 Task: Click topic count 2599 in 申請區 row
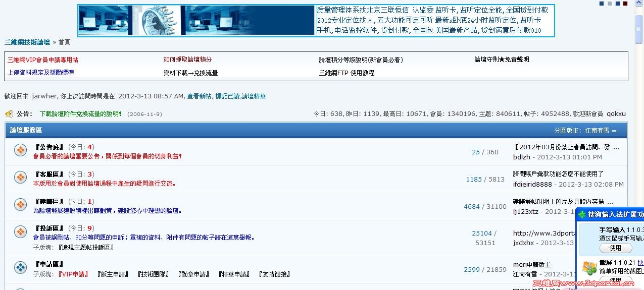(472, 270)
